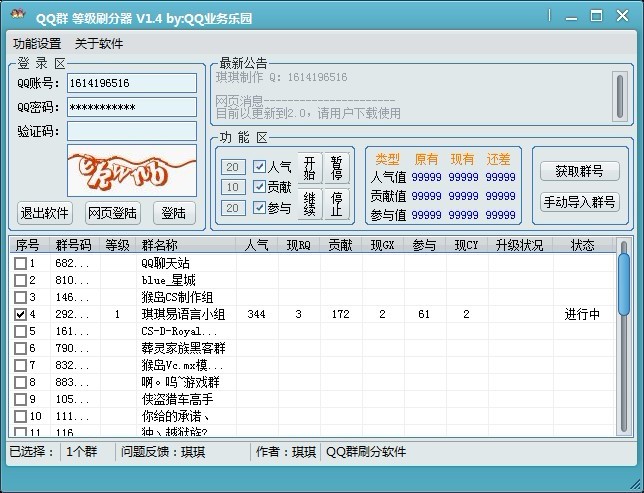This screenshot has height=493, width=644.
Task: Click the 开始 start button
Action: (309, 168)
